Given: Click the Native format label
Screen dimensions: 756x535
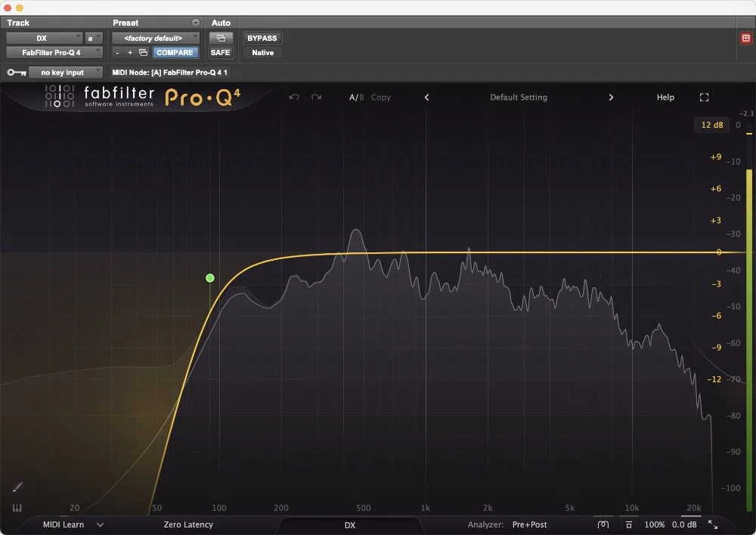Looking at the screenshot, I should tap(263, 53).
